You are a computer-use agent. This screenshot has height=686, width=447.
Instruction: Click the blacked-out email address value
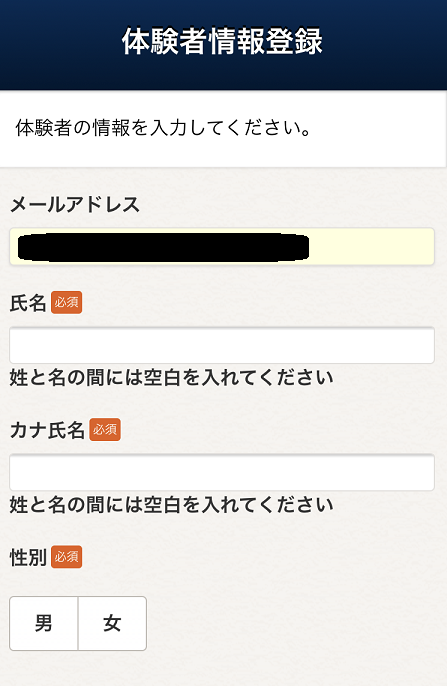[163, 247]
